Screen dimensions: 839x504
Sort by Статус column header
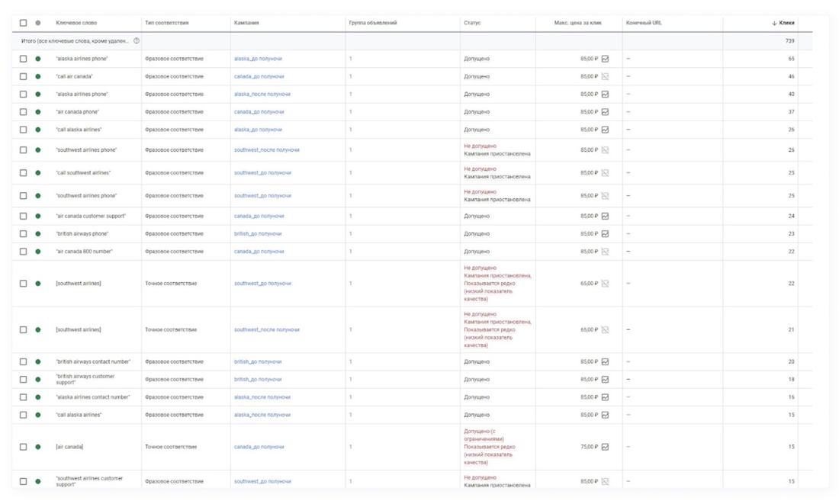(472, 23)
